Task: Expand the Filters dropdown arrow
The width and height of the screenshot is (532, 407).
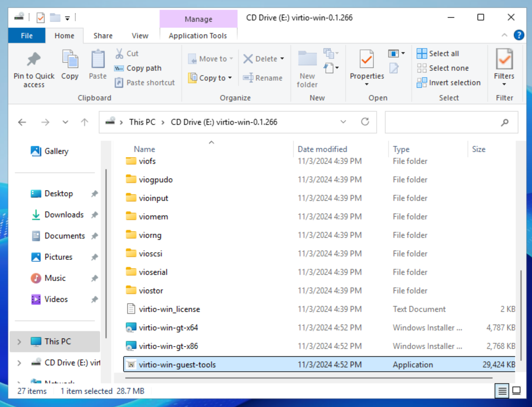Action: 504,84
